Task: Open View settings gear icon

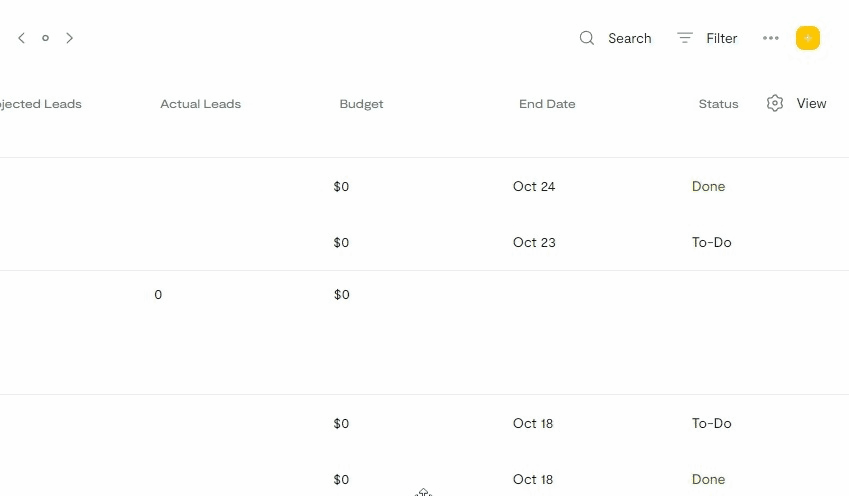Action: (775, 103)
